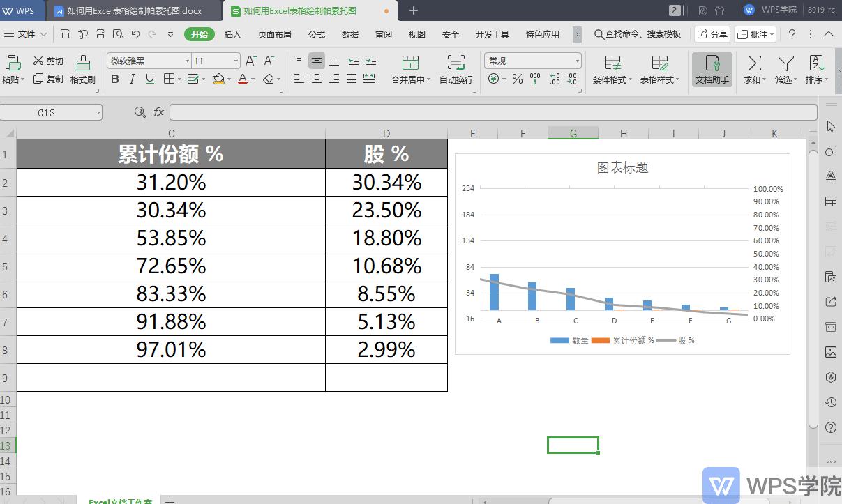842x504 pixels.
Task: Apply bold formatting
Action: click(114, 79)
